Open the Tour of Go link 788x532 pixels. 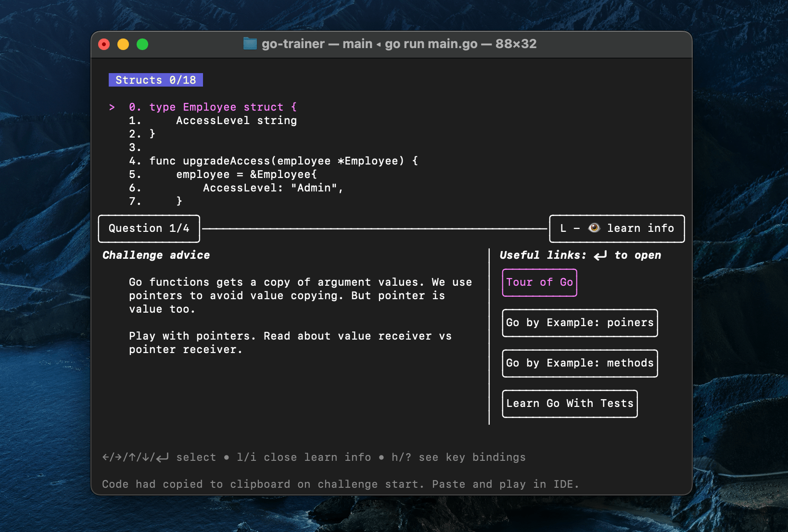[539, 282]
